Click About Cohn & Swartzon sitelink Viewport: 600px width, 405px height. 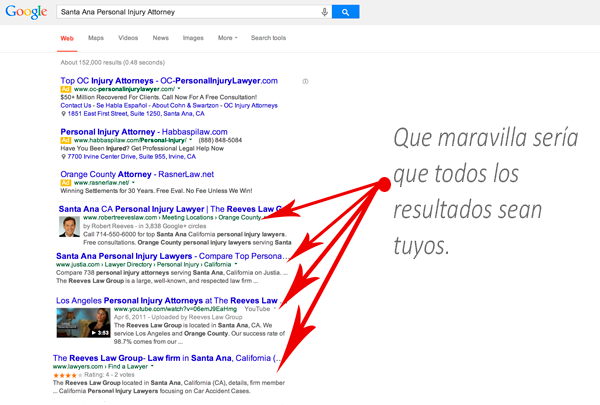point(185,106)
